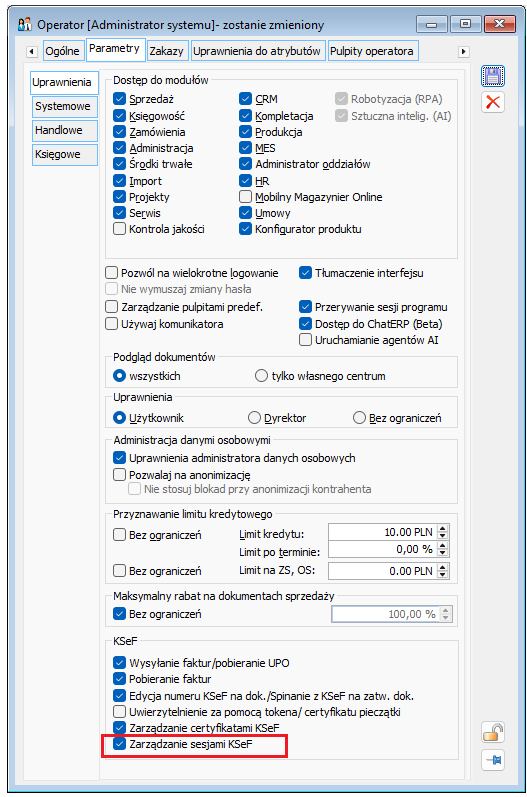This screenshot has height=797, width=527.
Task: Toggle Tłumaczenie interfejsu checkbox
Action: (x=305, y=273)
